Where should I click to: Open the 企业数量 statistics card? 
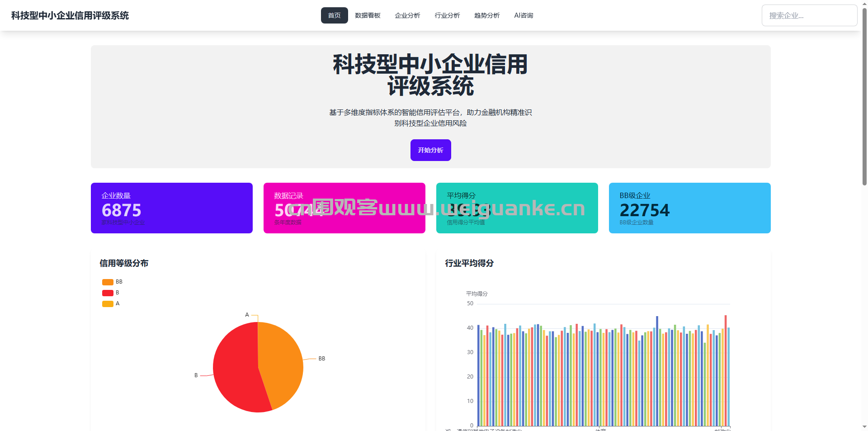pyautogui.click(x=171, y=208)
